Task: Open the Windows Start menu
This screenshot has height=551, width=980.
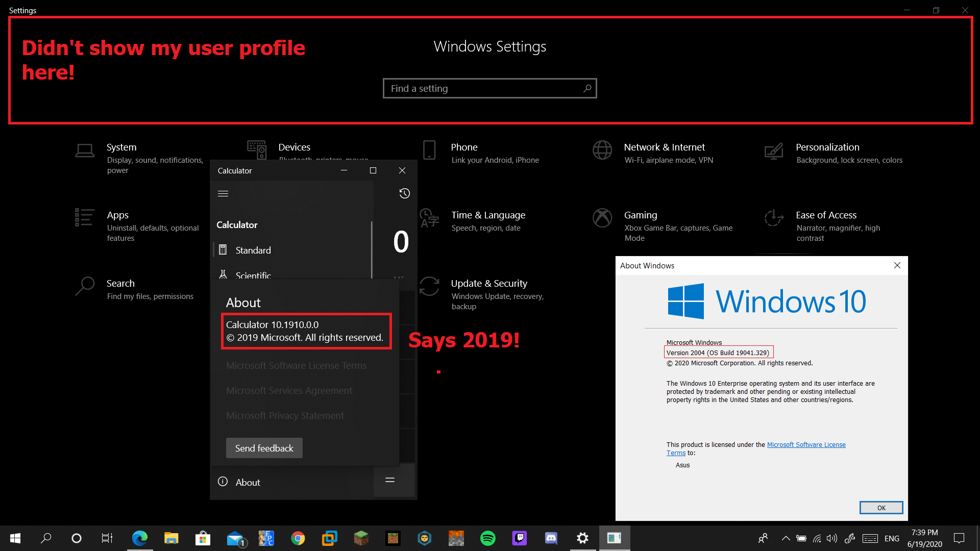Action: (x=15, y=538)
